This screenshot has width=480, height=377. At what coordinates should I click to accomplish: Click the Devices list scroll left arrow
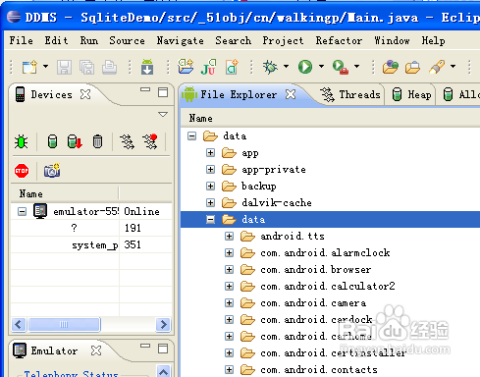pos(19,324)
